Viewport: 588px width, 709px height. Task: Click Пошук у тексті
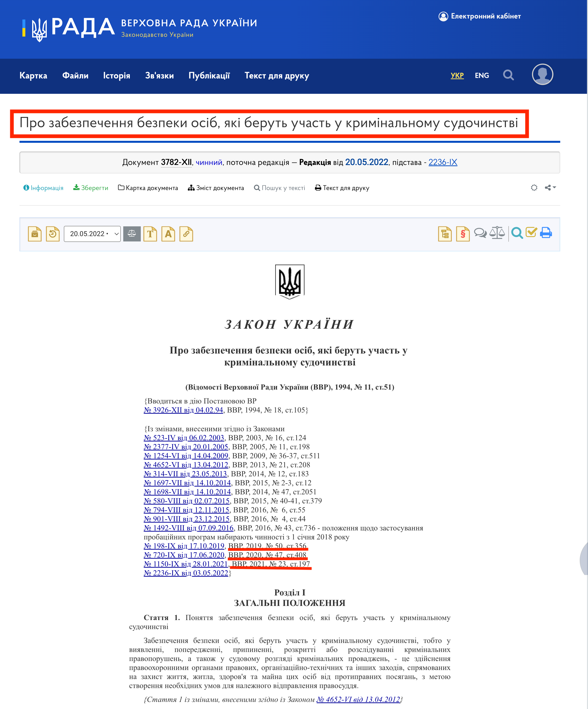279,188
